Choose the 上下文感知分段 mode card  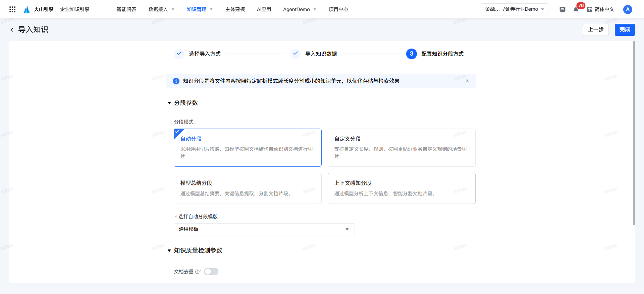401,188
